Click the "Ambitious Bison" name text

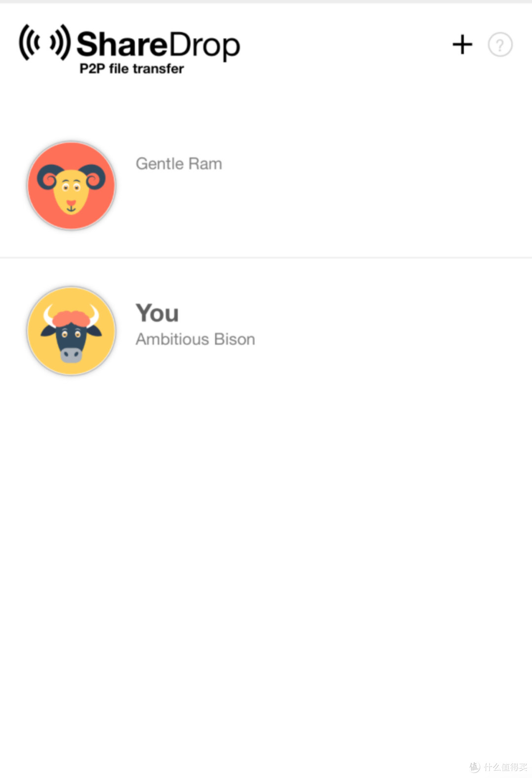[x=196, y=339]
